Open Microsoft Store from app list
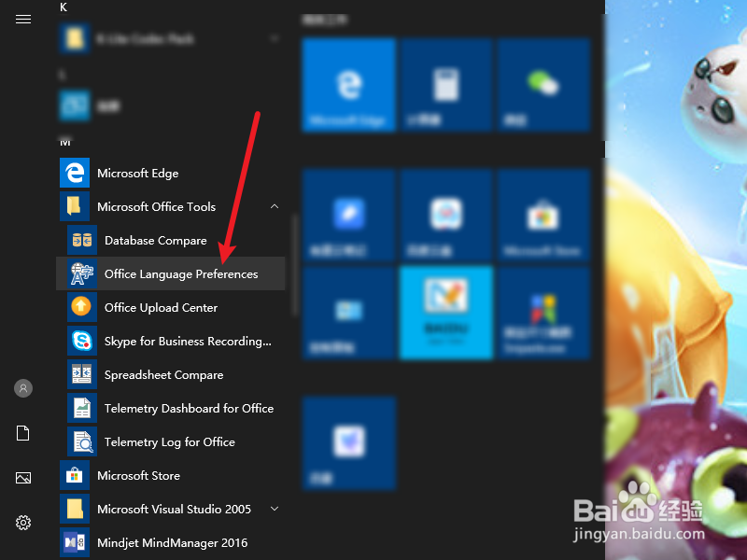Image resolution: width=747 pixels, height=560 pixels. click(x=171, y=475)
